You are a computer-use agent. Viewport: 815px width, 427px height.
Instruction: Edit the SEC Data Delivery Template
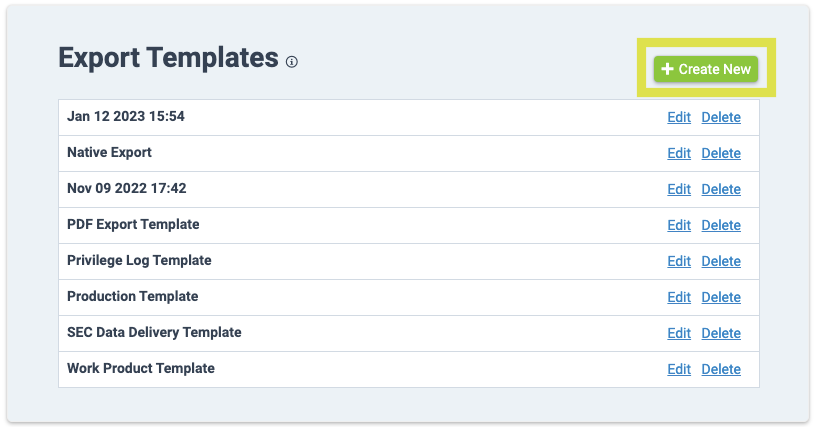679,333
